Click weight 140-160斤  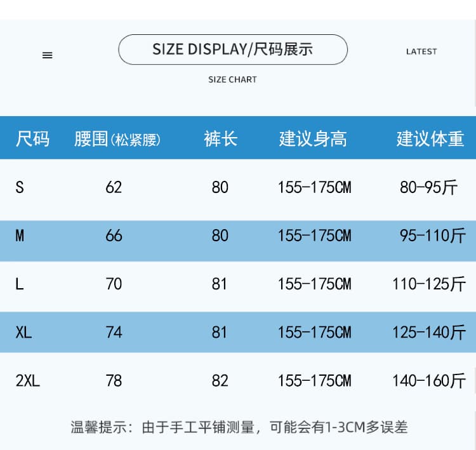pos(429,380)
